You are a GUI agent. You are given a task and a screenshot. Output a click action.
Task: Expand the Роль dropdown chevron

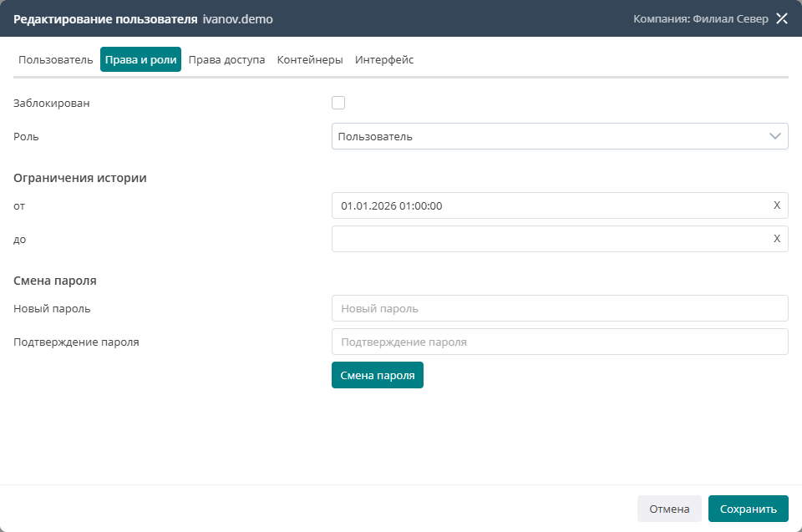[x=775, y=136]
